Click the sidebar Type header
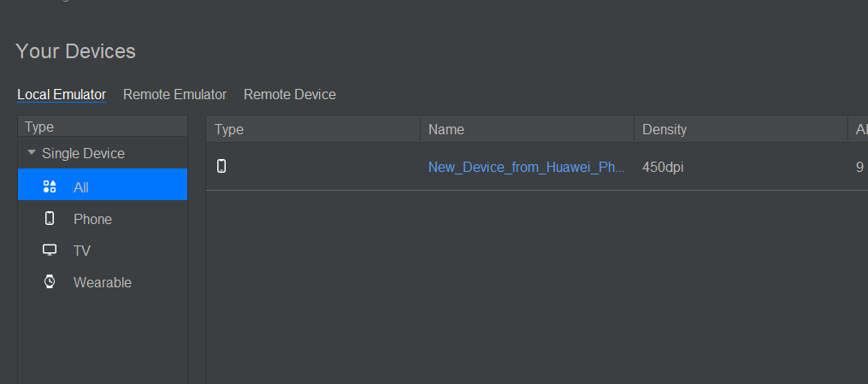Screen dimensions: 868x384 39,127
